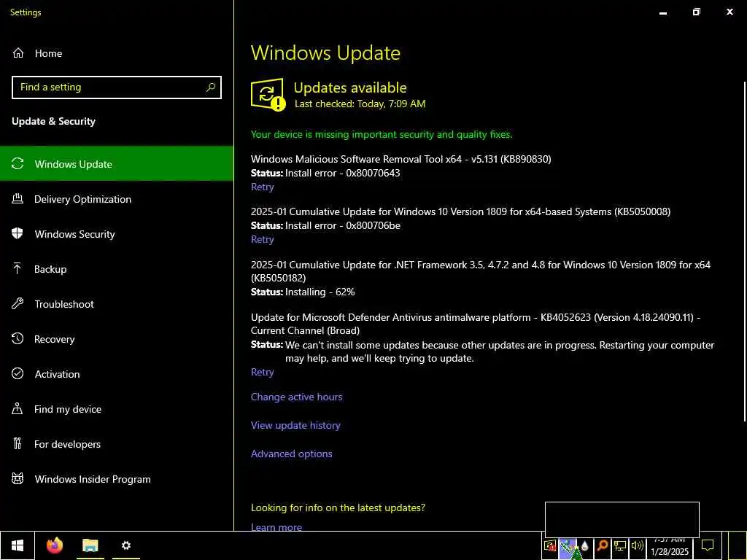Open the Windows Security section
This screenshot has width=747, height=560.
[x=75, y=234]
